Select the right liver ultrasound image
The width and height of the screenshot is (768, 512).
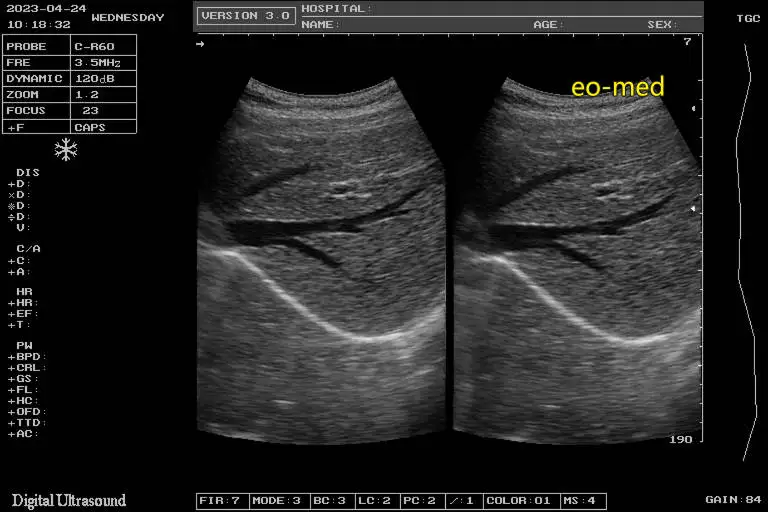(x=577, y=261)
